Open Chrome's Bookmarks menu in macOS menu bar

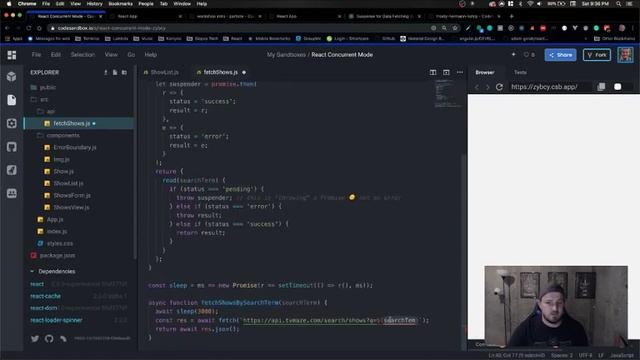pos(120,4)
